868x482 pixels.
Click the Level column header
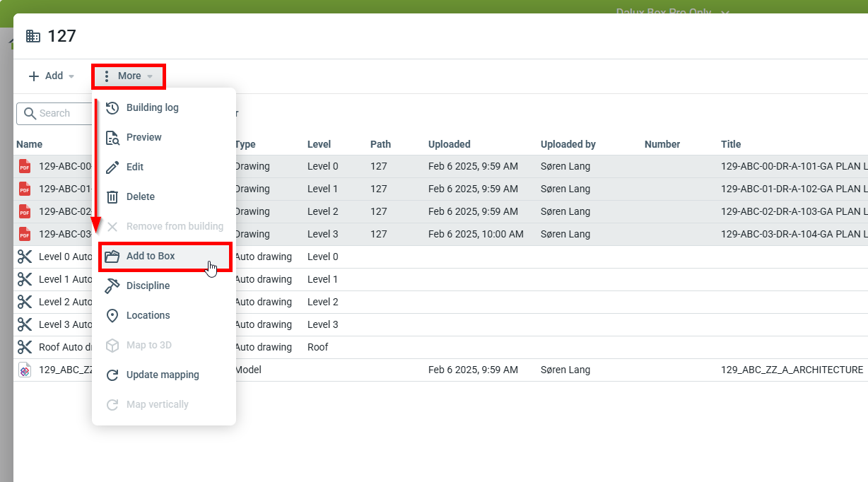tap(319, 144)
